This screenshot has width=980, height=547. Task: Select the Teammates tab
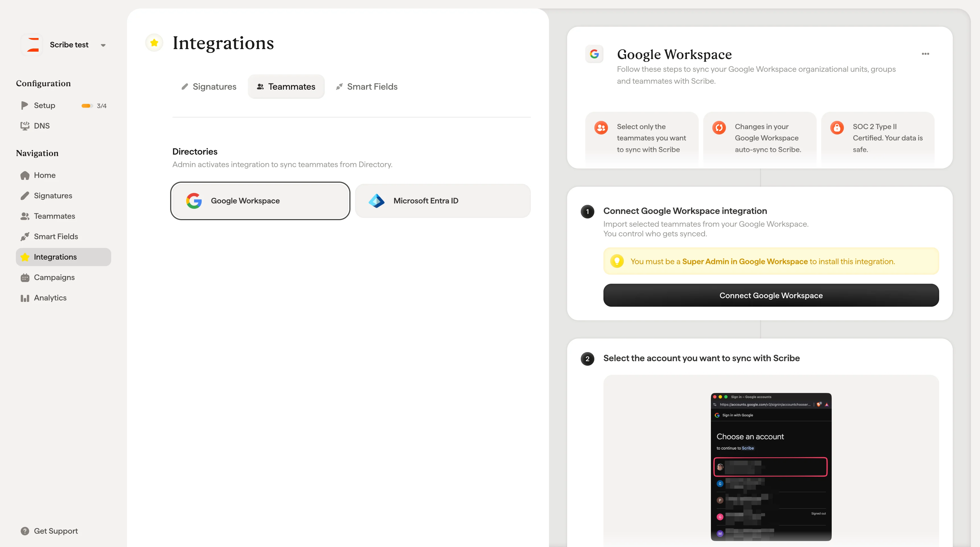coord(286,87)
